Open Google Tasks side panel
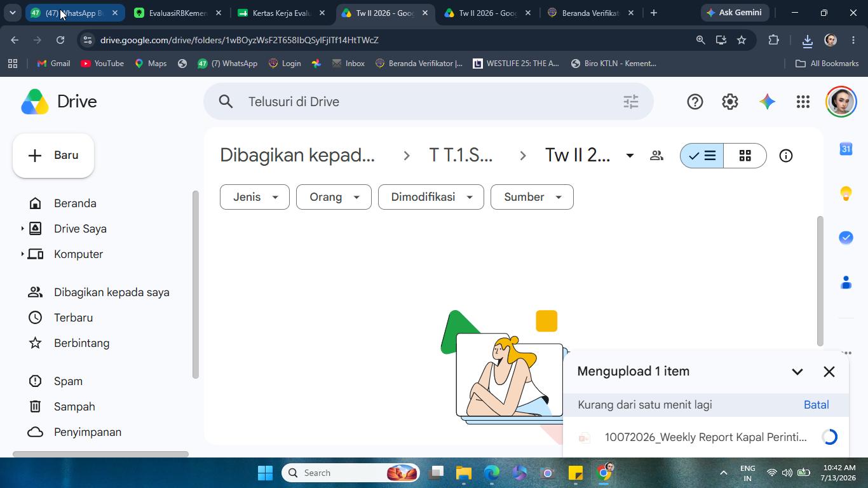This screenshot has height=488, width=868. [846, 238]
